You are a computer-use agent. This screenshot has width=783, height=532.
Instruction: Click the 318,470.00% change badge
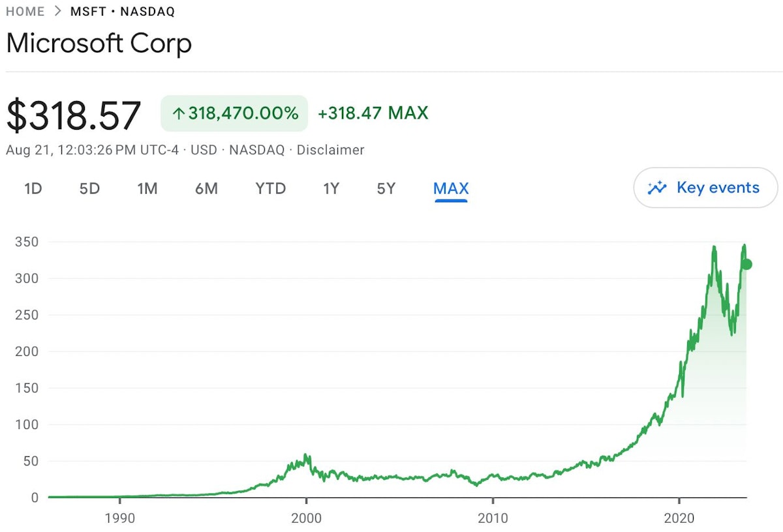[x=234, y=113]
